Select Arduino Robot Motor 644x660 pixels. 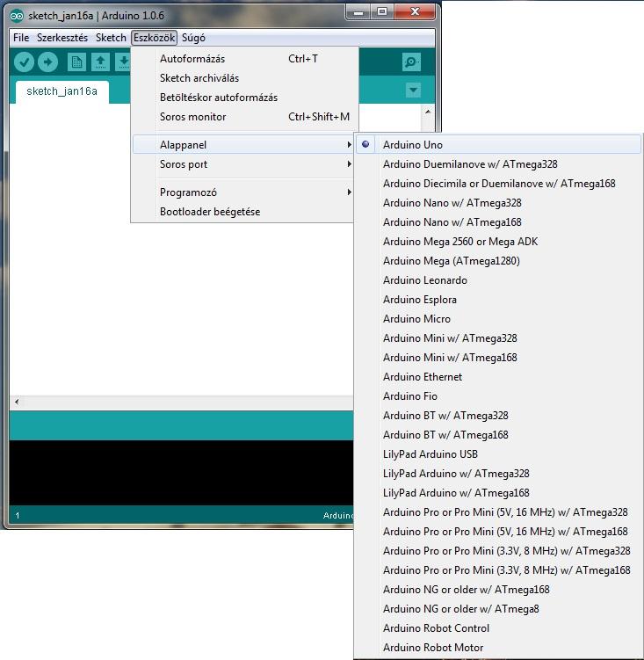point(498,648)
